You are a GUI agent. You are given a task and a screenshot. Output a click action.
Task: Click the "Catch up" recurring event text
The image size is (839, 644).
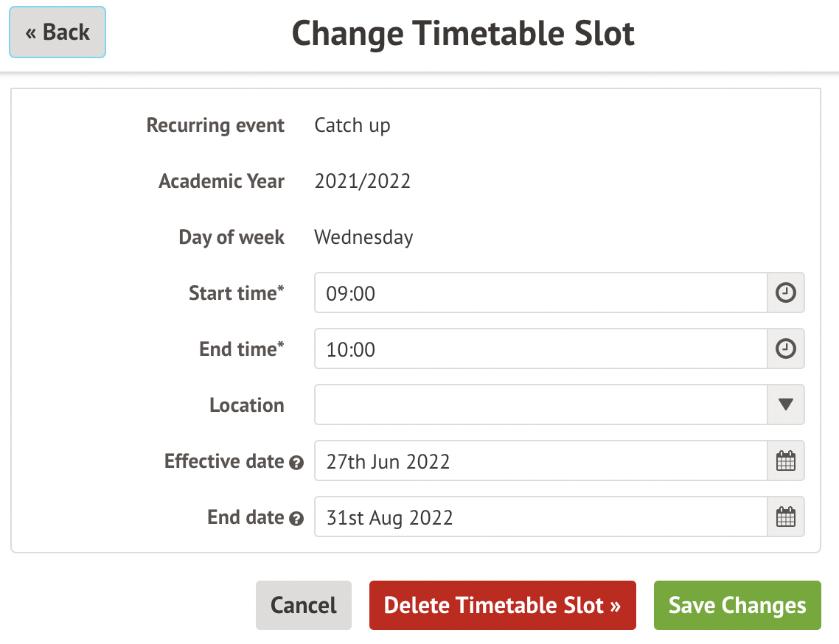pyautogui.click(x=352, y=125)
